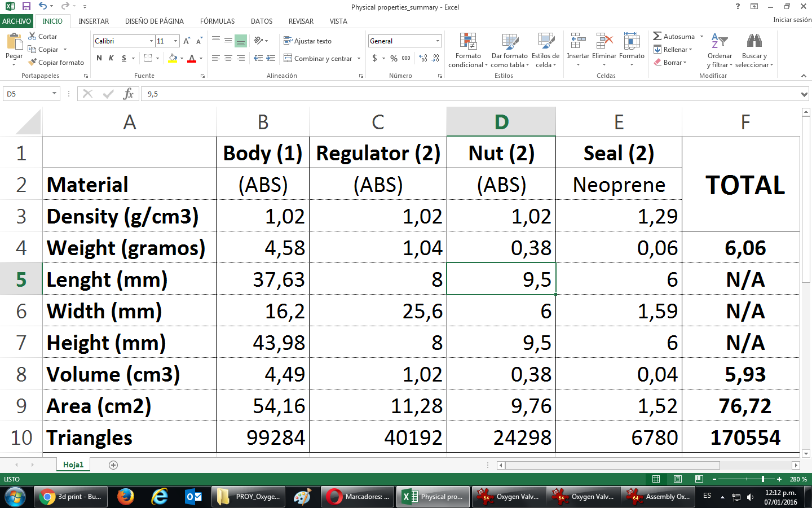Switch to the FÓRMULAS tab
812x508 pixels.
click(217, 21)
